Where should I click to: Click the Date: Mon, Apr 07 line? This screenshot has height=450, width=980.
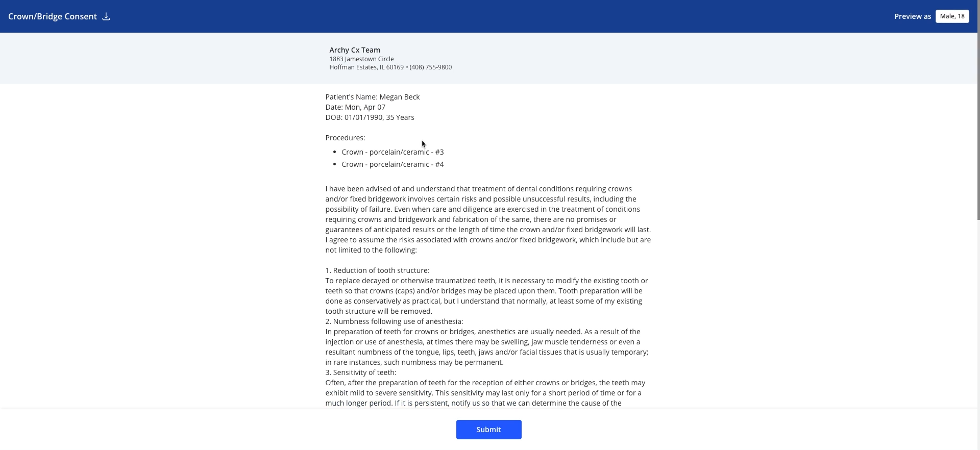355,107
